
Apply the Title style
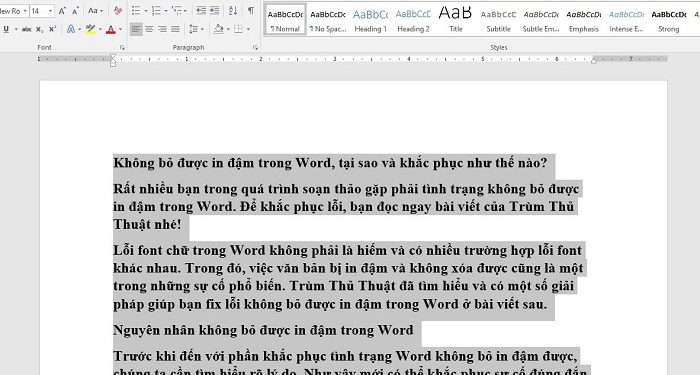click(x=455, y=20)
